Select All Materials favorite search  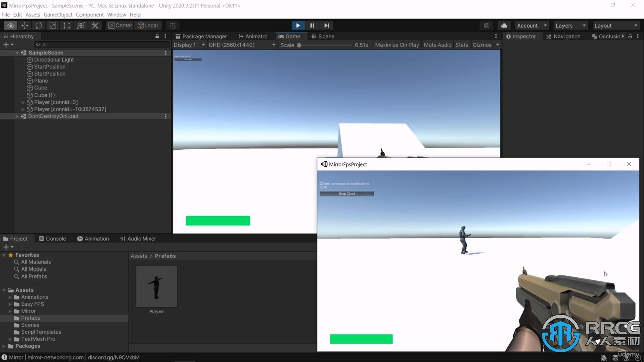36,262
